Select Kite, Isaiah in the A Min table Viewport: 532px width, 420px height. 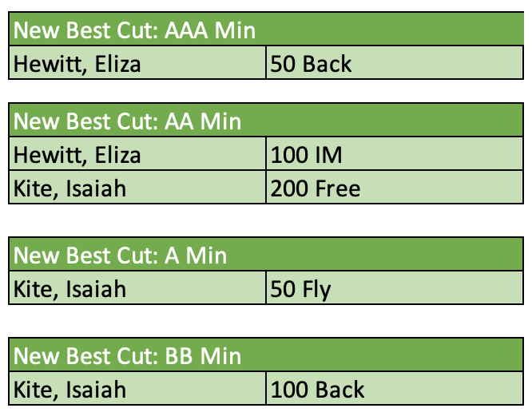click(x=70, y=288)
